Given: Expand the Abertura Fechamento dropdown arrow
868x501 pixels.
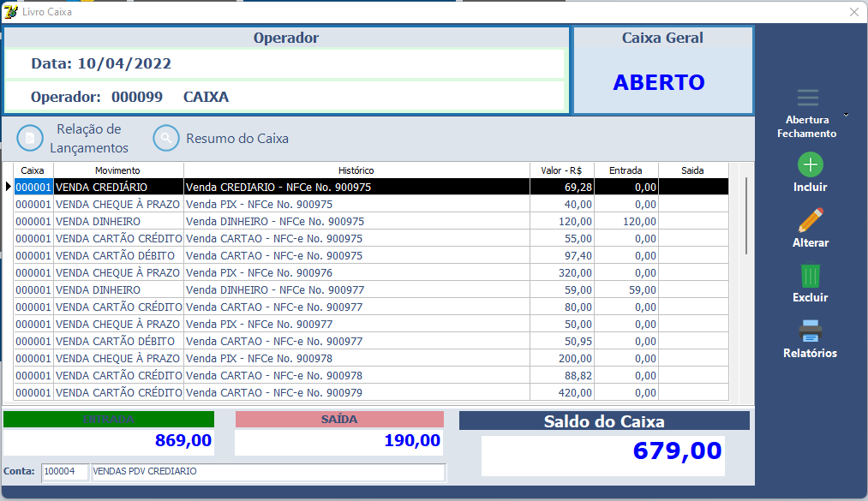Looking at the screenshot, I should point(847,115).
